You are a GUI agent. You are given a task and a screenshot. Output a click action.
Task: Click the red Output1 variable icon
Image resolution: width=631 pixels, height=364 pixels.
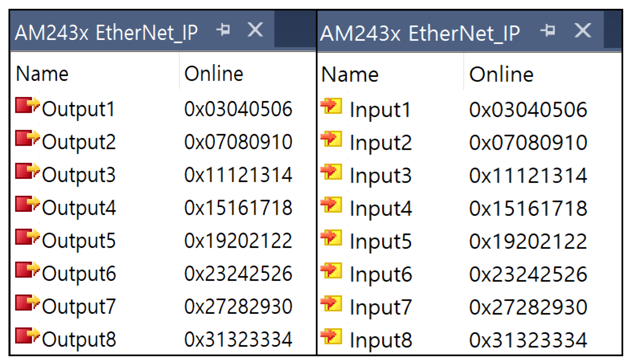click(27, 105)
